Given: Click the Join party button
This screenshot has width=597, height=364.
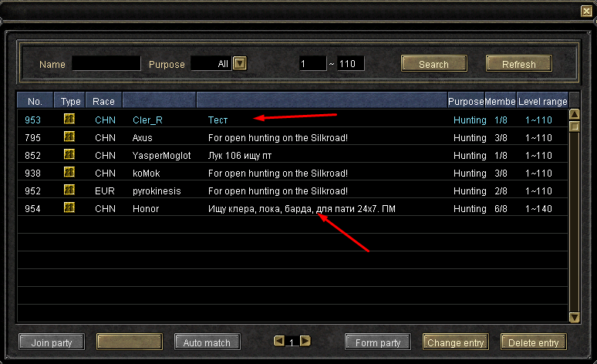Looking at the screenshot, I should pyautogui.click(x=52, y=342).
